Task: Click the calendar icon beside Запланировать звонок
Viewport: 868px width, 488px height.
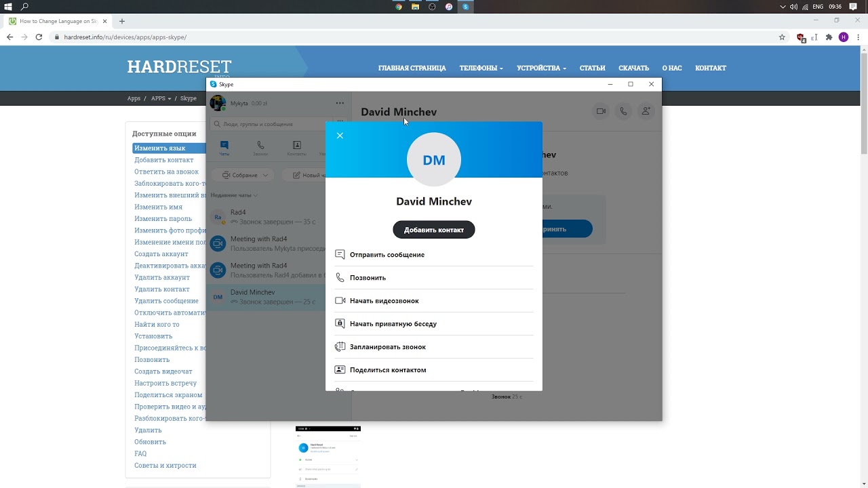Action: pyautogui.click(x=340, y=347)
